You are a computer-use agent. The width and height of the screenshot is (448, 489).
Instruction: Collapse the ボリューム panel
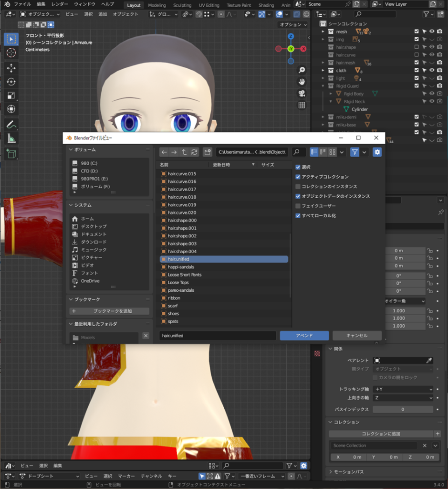click(71, 149)
